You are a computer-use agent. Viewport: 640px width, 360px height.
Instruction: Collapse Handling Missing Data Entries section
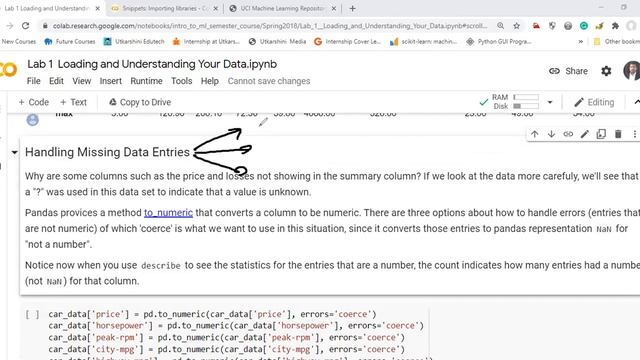(15, 152)
